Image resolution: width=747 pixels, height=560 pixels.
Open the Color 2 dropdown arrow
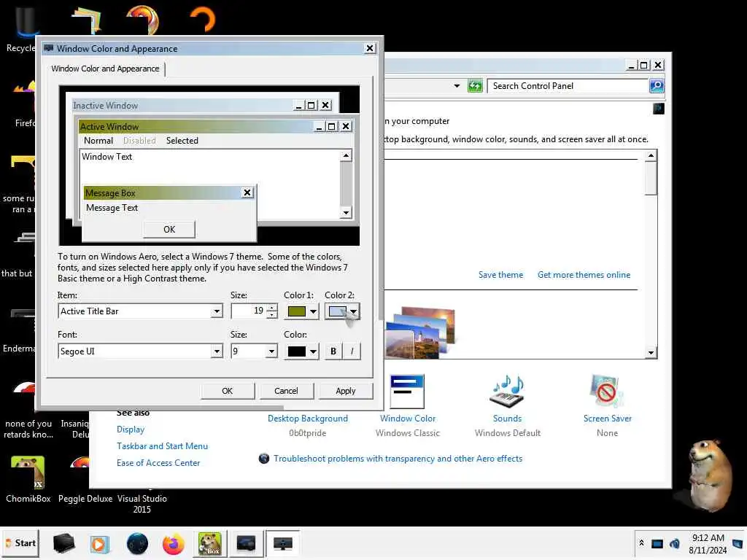(x=354, y=311)
